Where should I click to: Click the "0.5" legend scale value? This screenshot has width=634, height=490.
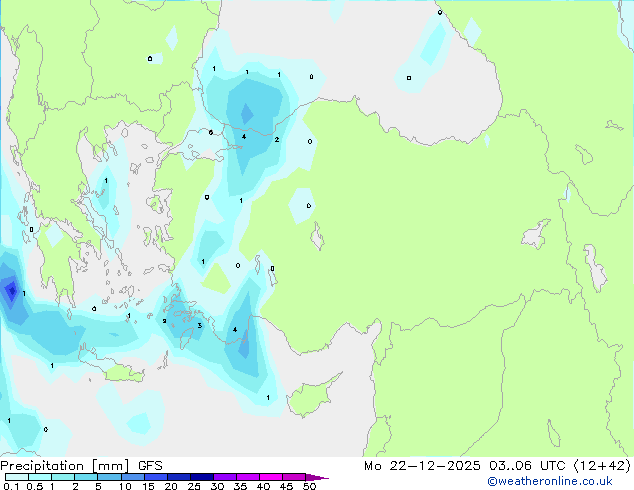35,486
